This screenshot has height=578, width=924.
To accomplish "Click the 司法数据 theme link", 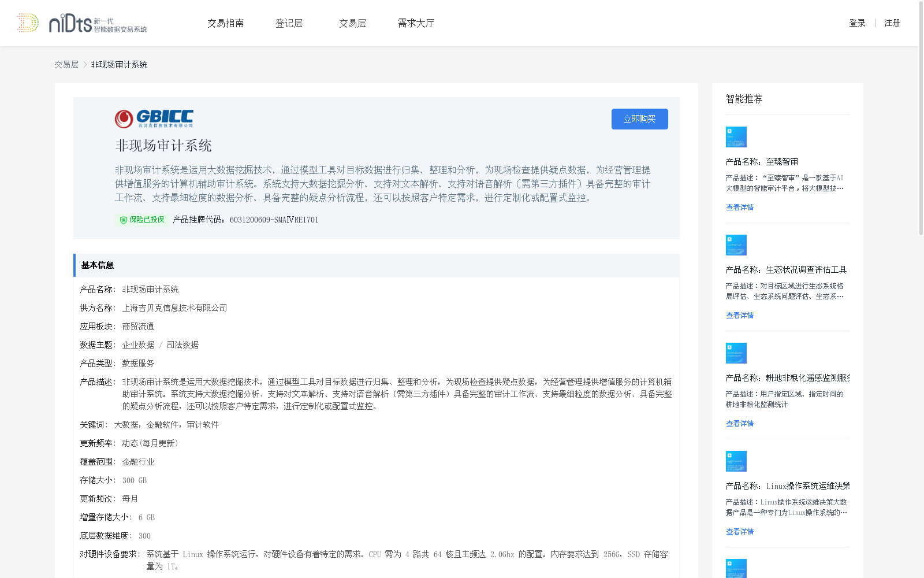I will tap(182, 345).
